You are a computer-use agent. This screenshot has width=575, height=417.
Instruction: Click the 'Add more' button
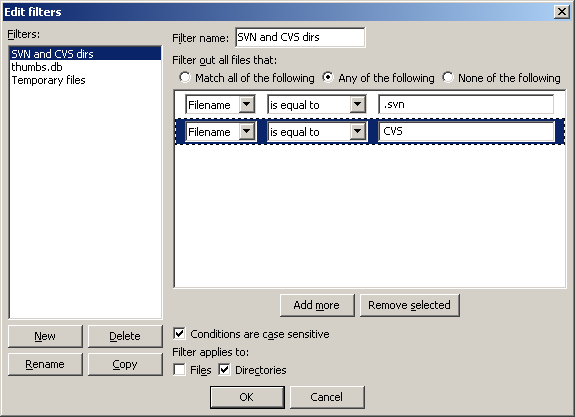[x=317, y=305]
